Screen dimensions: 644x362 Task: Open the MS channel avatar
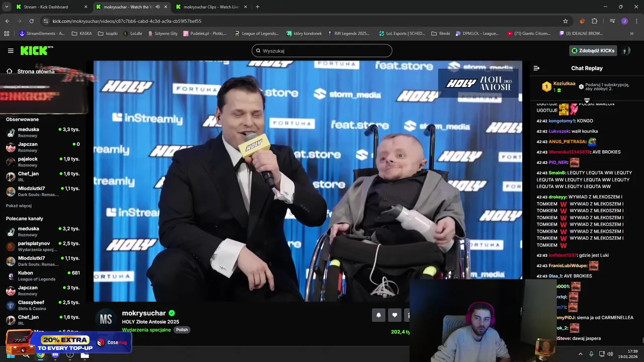(106, 319)
